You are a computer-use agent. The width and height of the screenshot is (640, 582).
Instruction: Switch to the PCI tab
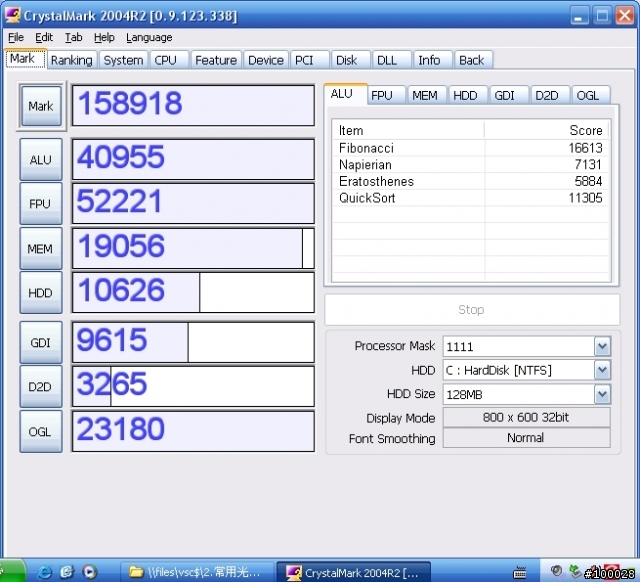pos(309,60)
